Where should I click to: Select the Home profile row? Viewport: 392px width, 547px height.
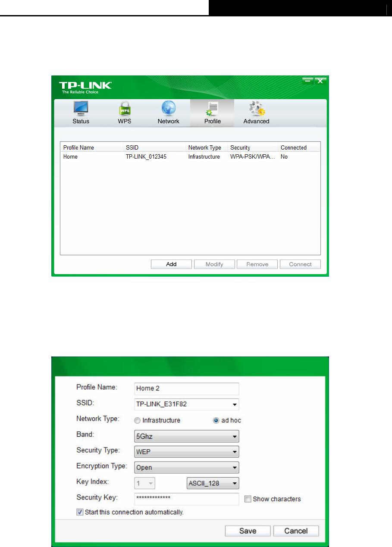pos(190,157)
